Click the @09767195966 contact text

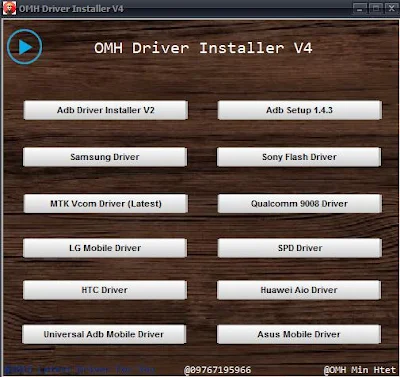pos(217,370)
